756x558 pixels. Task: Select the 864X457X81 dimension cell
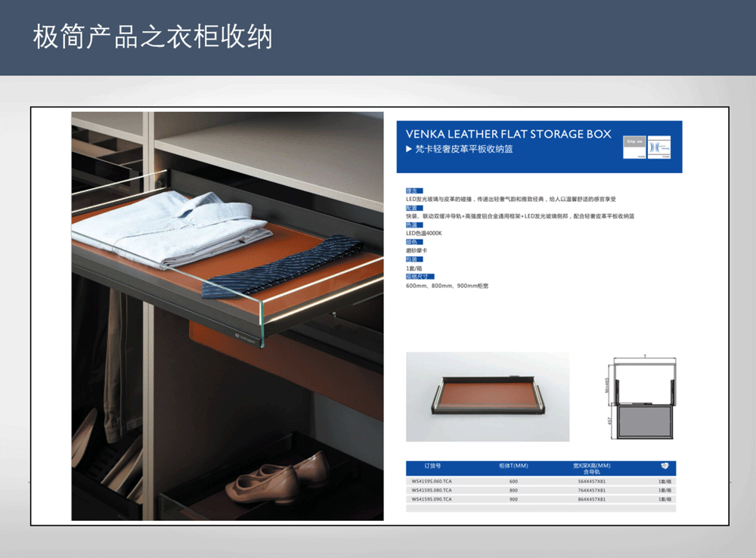591,499
